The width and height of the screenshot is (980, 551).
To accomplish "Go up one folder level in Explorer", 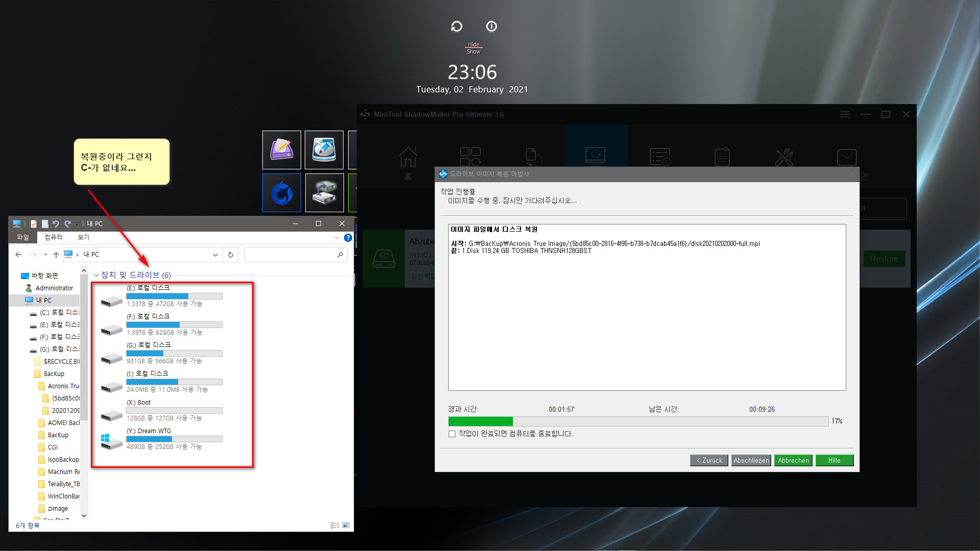I will click(56, 255).
